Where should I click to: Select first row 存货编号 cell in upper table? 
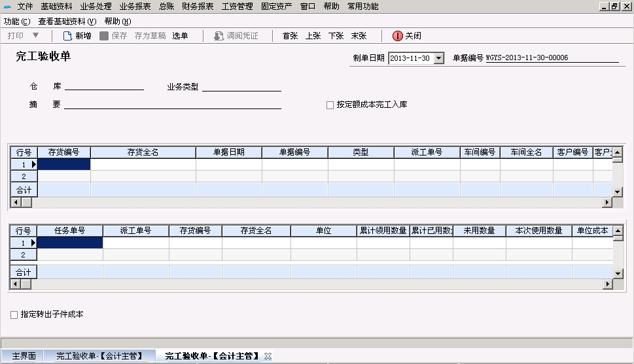click(x=64, y=165)
